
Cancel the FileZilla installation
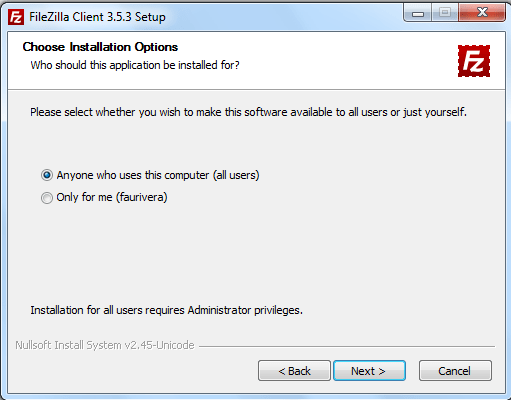pyautogui.click(x=455, y=370)
